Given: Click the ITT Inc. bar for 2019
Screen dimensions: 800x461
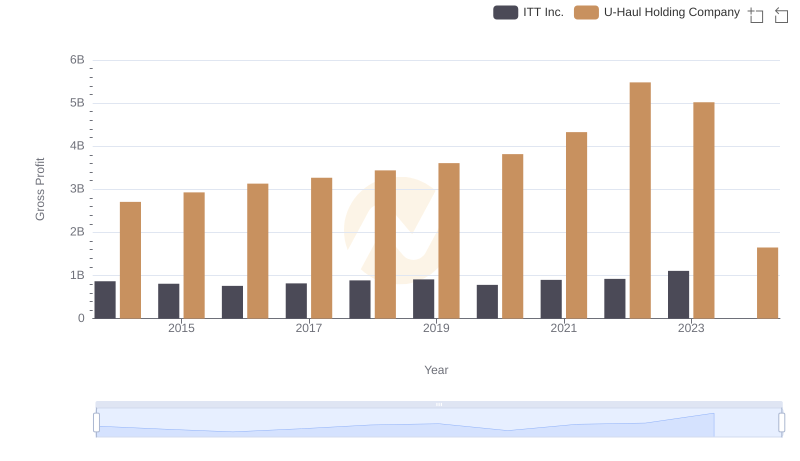Looking at the screenshot, I should pyautogui.click(x=423, y=299).
